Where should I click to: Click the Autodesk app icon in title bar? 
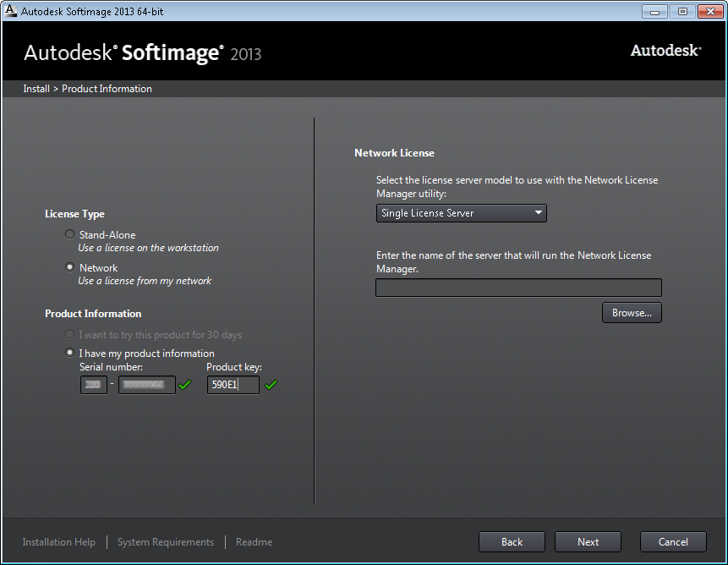pyautogui.click(x=10, y=11)
